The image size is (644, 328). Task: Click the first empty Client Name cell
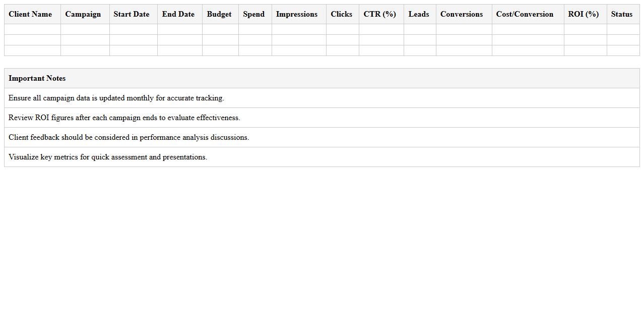[30, 29]
